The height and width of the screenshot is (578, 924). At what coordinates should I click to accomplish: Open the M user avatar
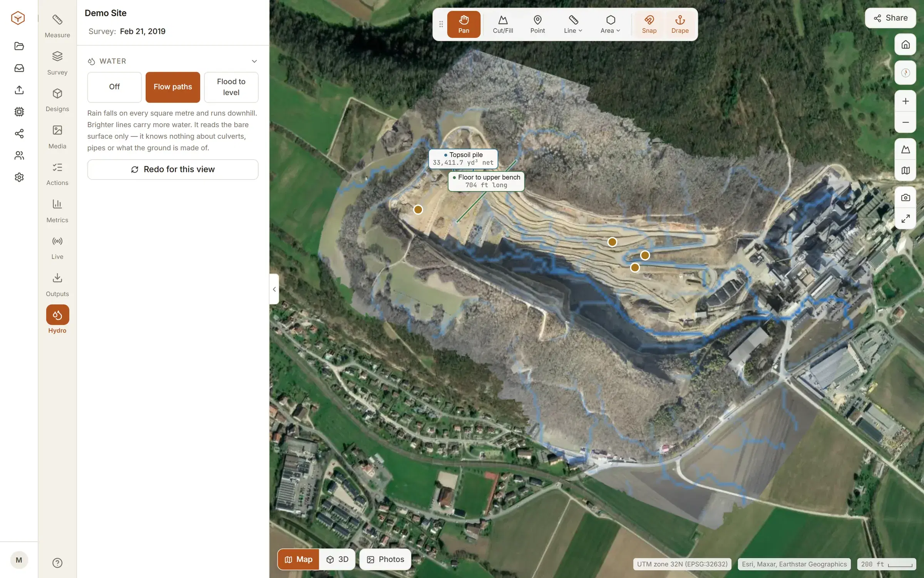pos(19,560)
